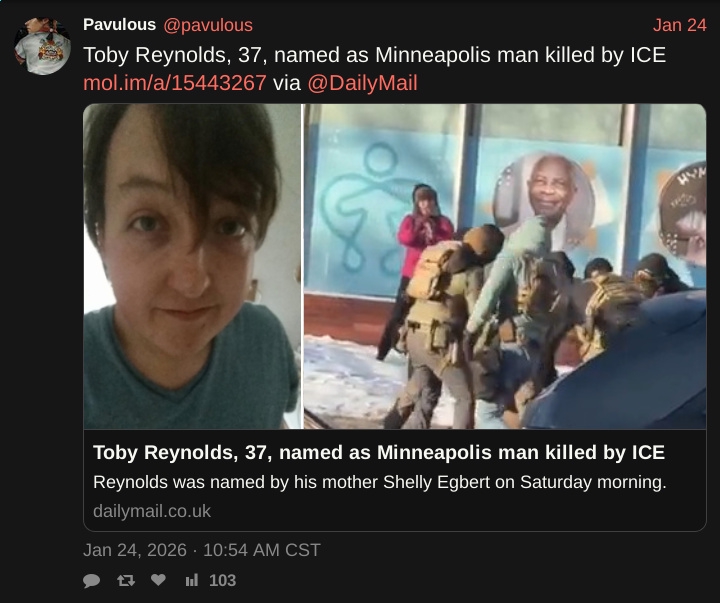Click the reply speech bubble icon

point(91,580)
